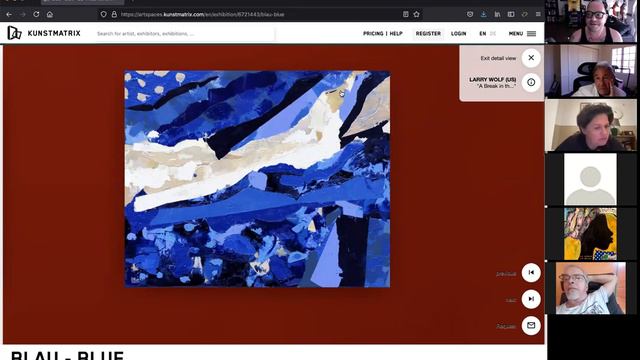Screen dimensions: 640x360
Task: Toggle the browser sidebar icon
Action: 511,14
